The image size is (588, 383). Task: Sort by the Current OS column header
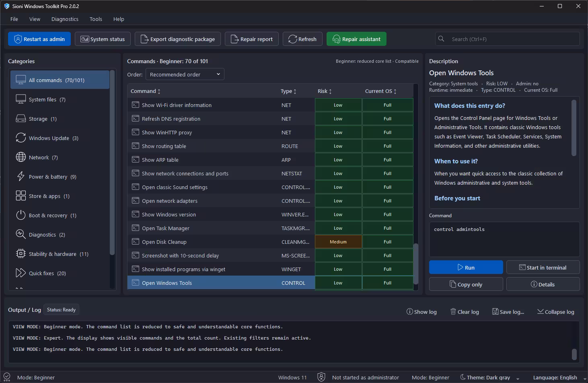(380, 91)
